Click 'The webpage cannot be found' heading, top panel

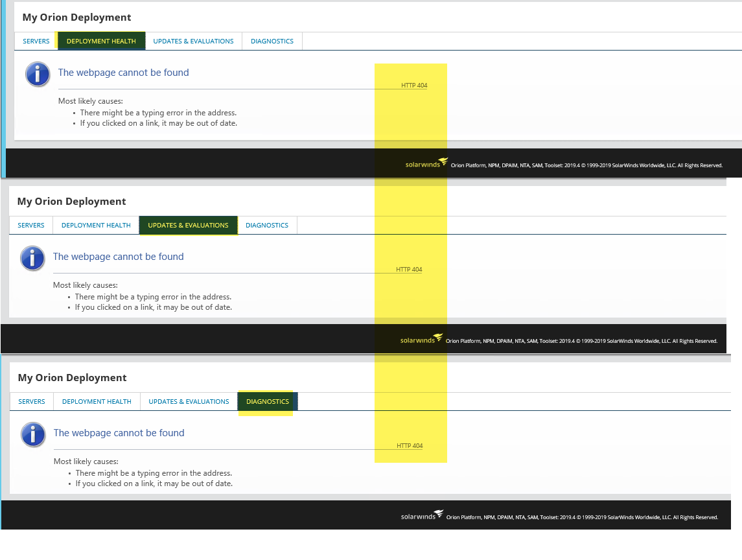(124, 73)
